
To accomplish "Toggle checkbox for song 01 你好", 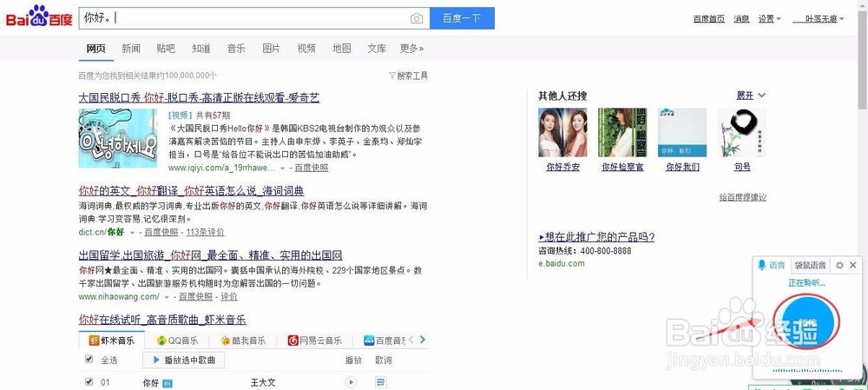I will tap(89, 381).
